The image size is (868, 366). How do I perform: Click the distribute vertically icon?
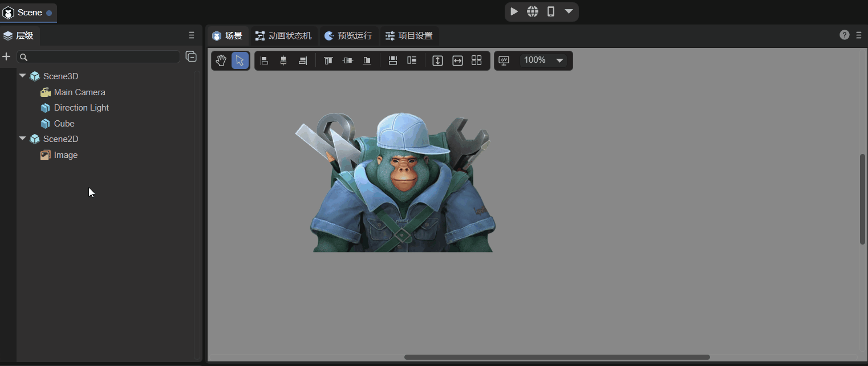tap(393, 60)
